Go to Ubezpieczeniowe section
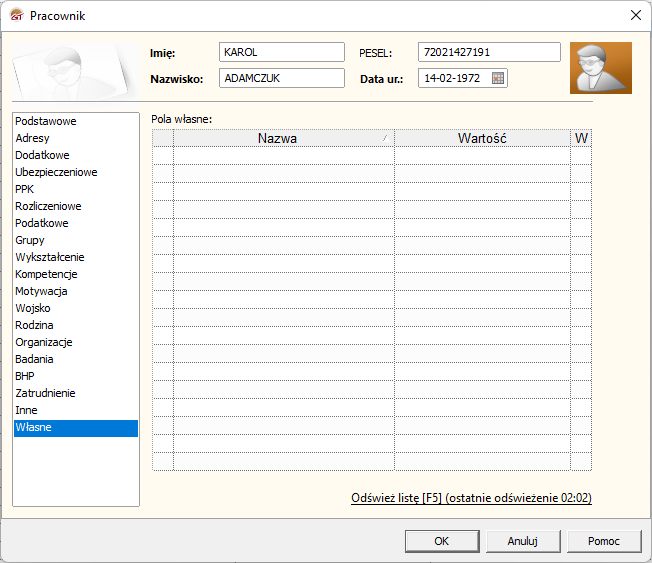The height and width of the screenshot is (563, 652). click(x=76, y=172)
